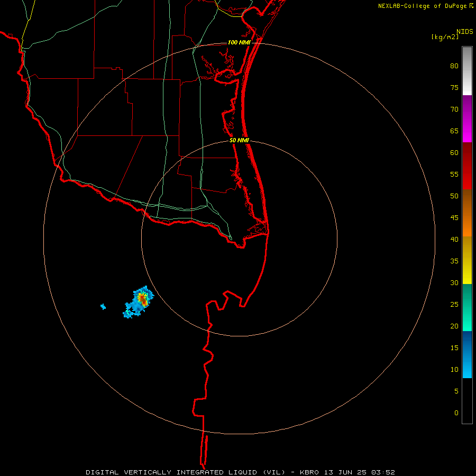
Task: Click the orange-brown segment of the color bar
Action: coord(467,213)
